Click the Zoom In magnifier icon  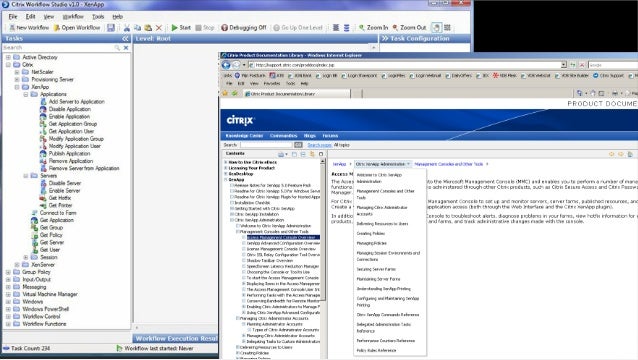(x=362, y=28)
